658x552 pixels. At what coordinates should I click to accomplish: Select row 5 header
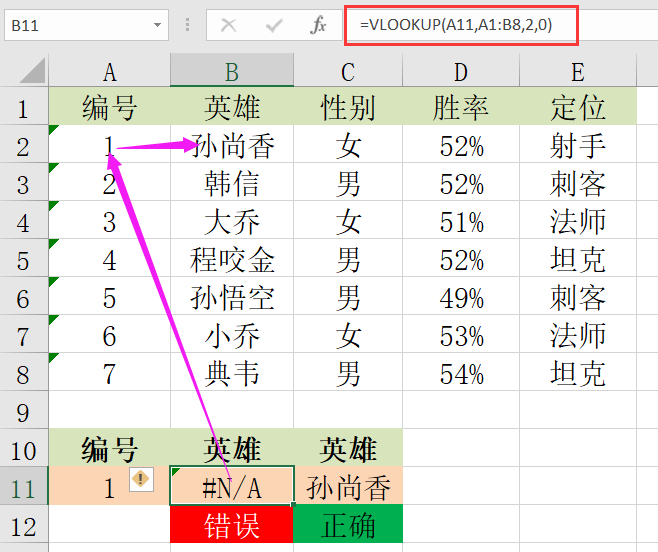point(23,259)
